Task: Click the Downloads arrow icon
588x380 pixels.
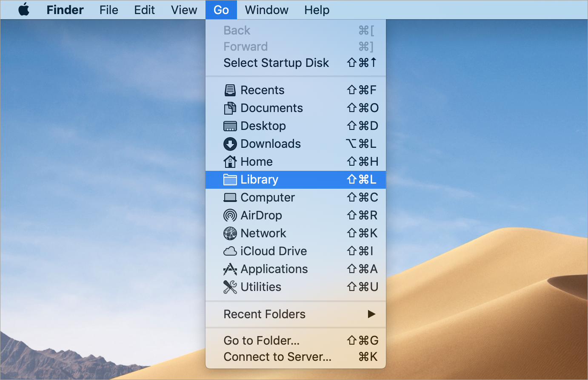Action: click(230, 144)
